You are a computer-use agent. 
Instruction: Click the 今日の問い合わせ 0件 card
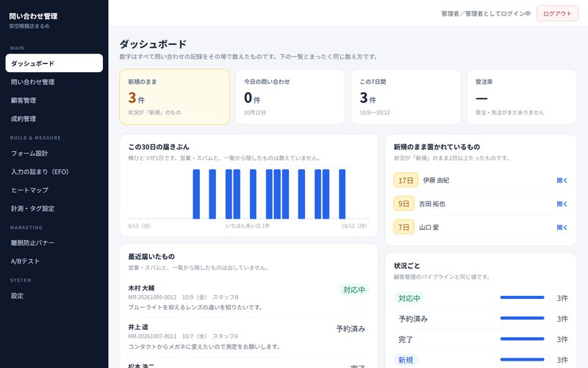290,96
